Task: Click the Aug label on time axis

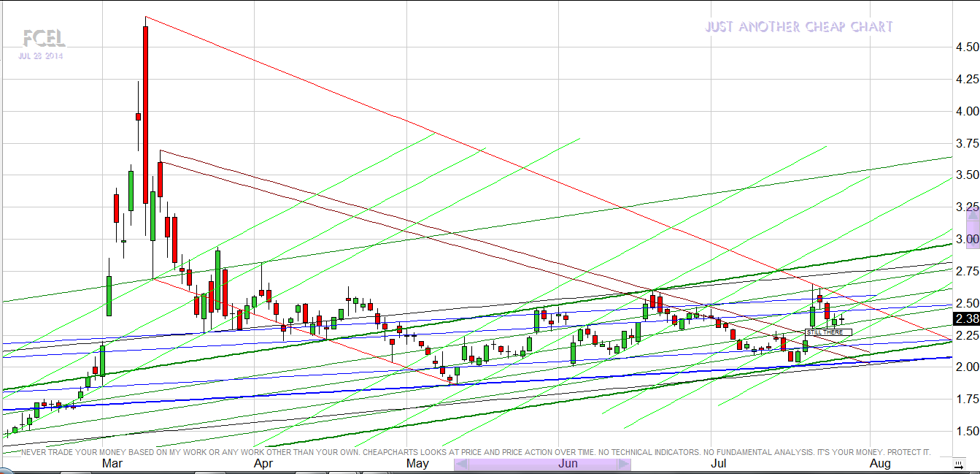Action: click(x=880, y=464)
